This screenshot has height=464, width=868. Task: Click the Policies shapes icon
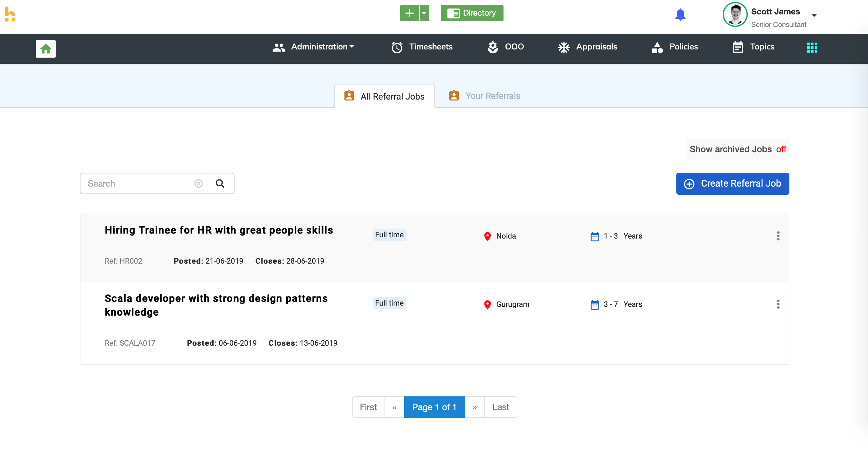[657, 47]
